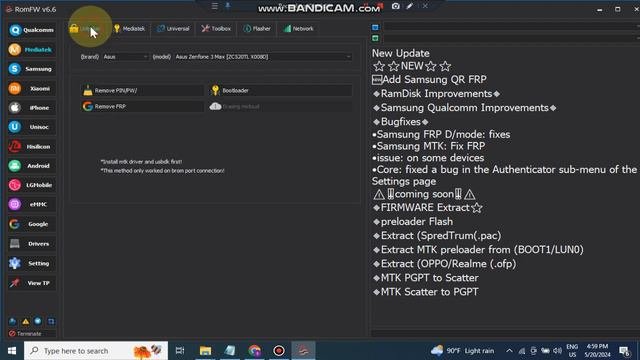Open the Qualcomm section in sidebar

coord(31,30)
